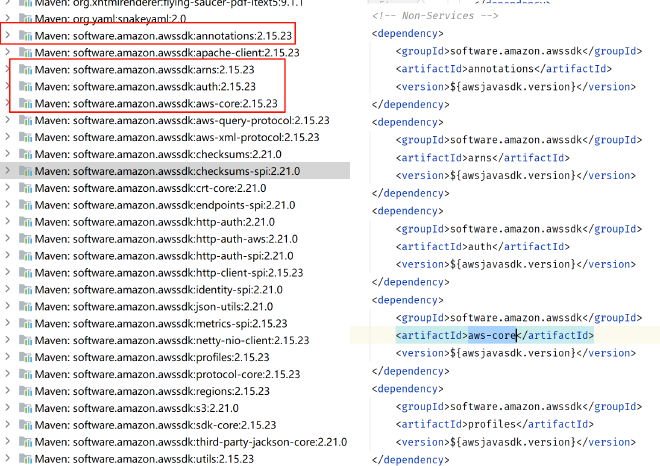Image resolution: width=660 pixels, height=466 pixels.
Task: Expand the awssdk:http-auth-aws:2.21.0 library node
Action: (8, 239)
